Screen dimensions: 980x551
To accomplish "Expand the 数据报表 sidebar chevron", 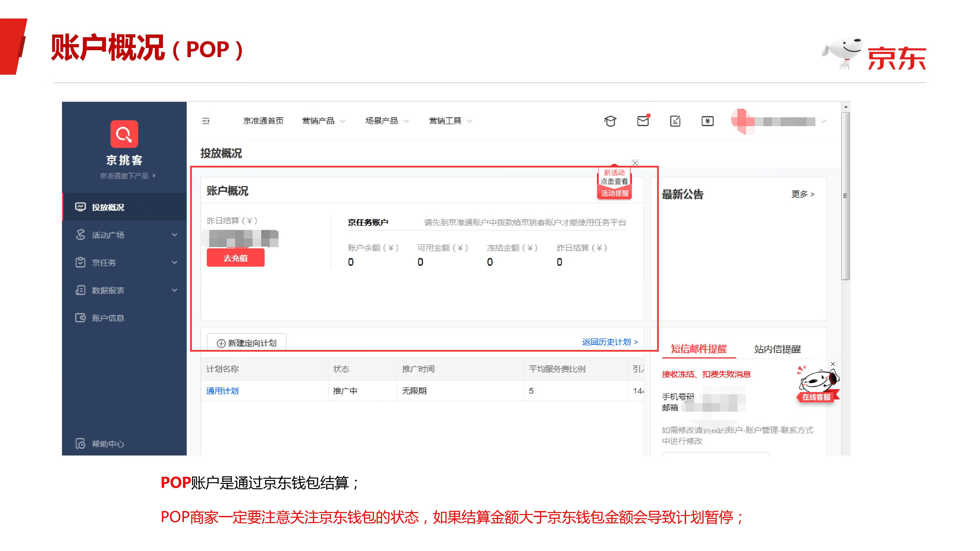I will point(175,290).
